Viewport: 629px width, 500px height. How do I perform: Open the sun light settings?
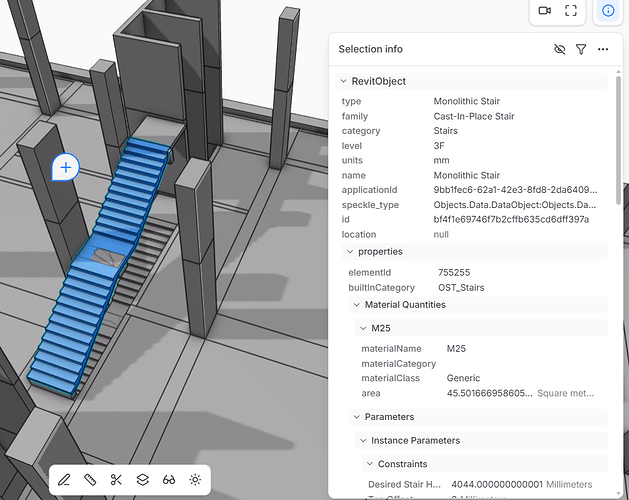(195, 480)
